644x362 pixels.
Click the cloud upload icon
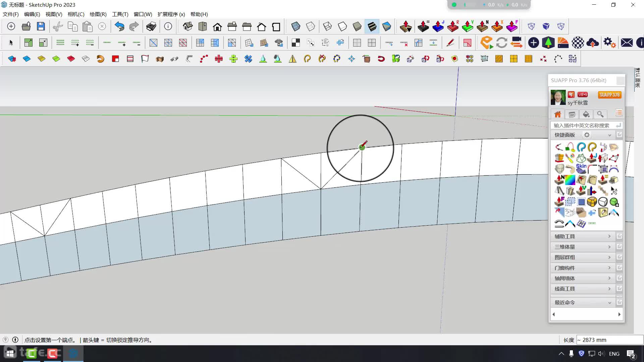pyautogui.click(x=593, y=43)
